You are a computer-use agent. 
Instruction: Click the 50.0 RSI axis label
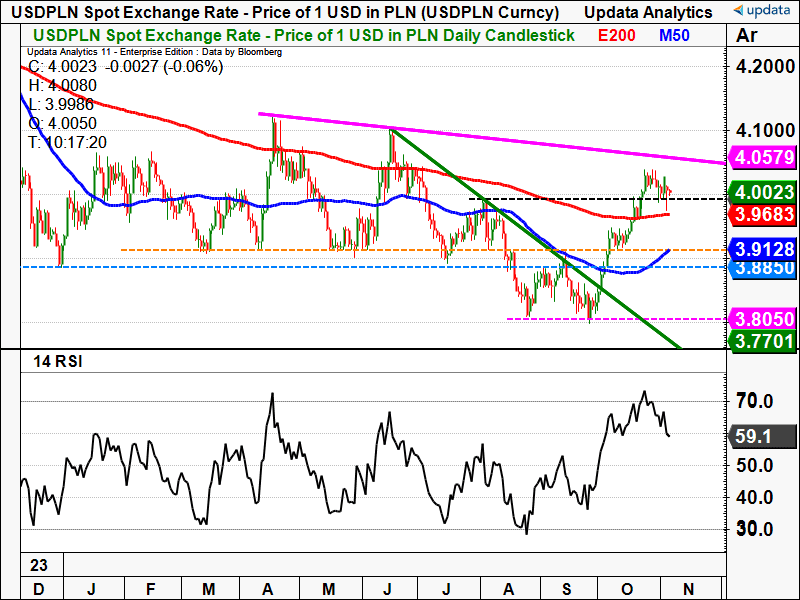754,465
